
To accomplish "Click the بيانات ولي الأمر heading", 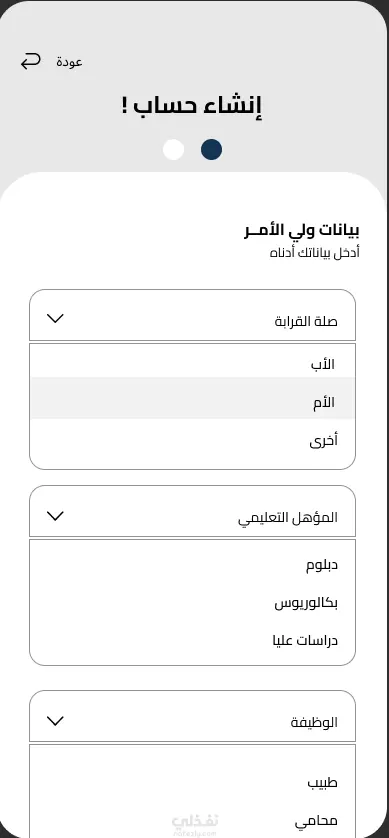I will click(x=301, y=231).
